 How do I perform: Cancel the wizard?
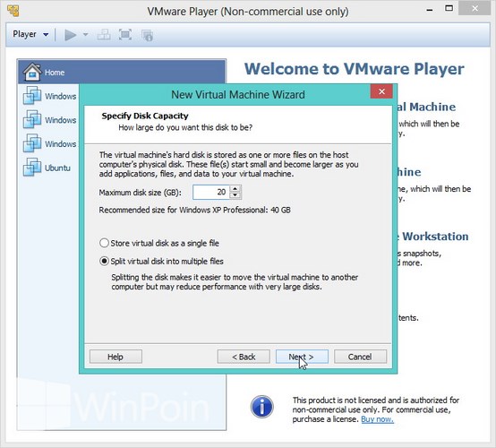[x=360, y=357]
